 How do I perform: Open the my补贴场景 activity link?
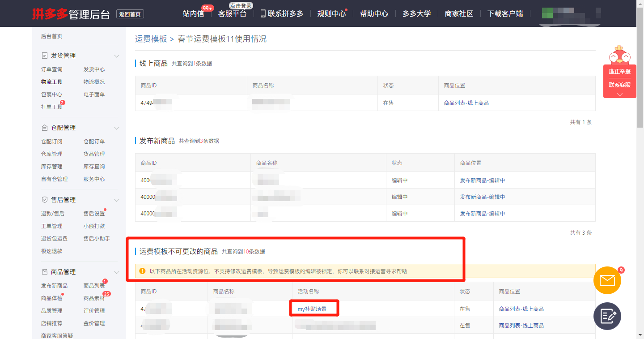pyautogui.click(x=312, y=309)
